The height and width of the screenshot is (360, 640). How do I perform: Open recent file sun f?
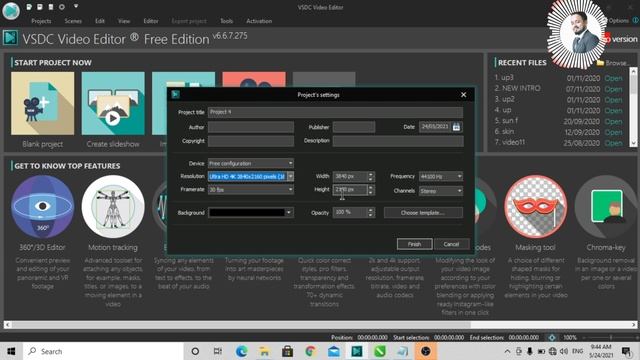613,121
